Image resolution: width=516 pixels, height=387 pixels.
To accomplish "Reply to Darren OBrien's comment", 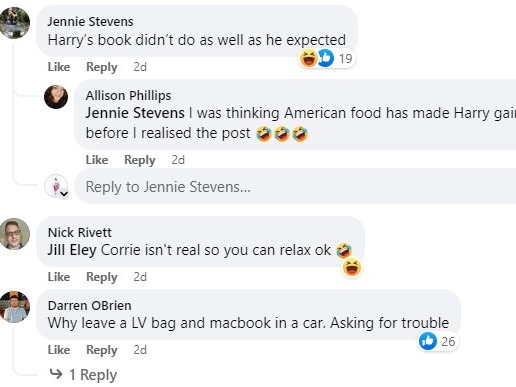I will click(102, 350).
